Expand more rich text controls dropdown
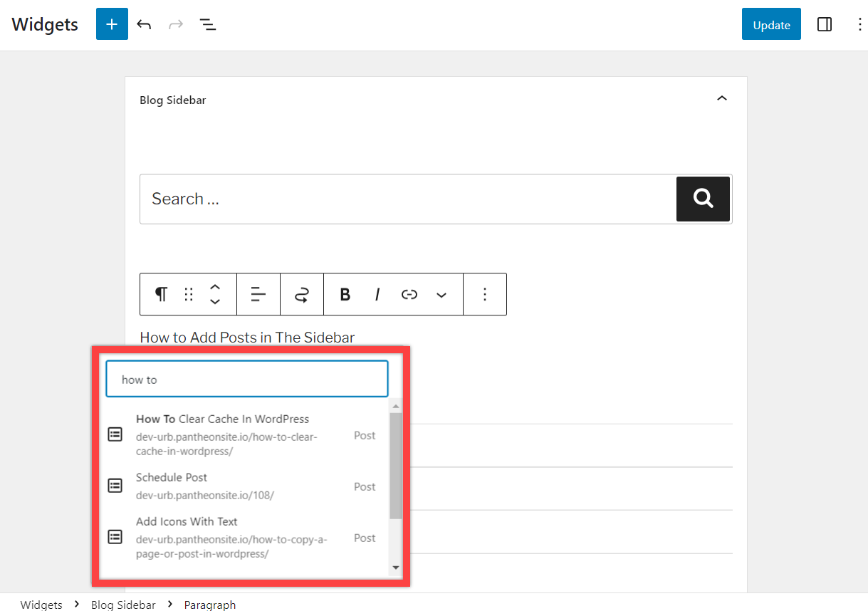 coord(441,294)
